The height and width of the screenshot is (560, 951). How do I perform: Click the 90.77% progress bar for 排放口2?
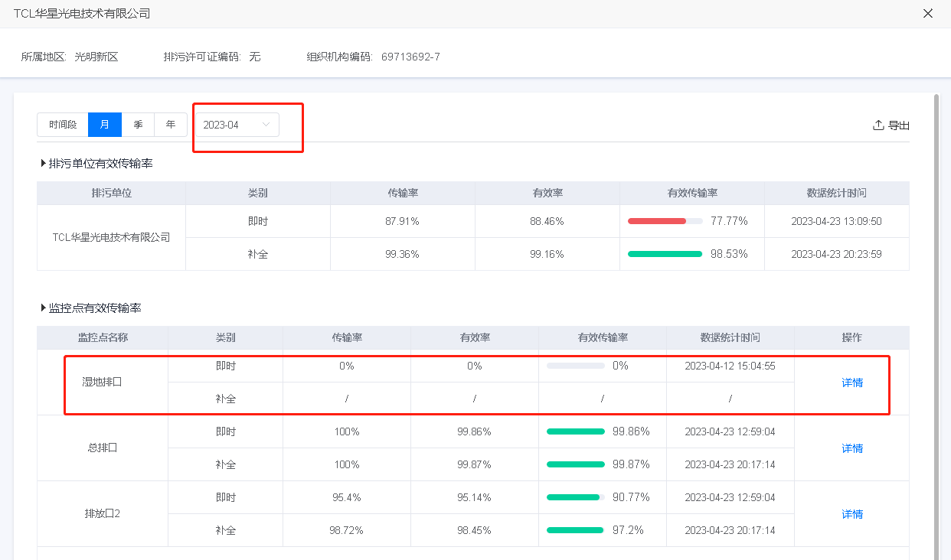point(576,497)
